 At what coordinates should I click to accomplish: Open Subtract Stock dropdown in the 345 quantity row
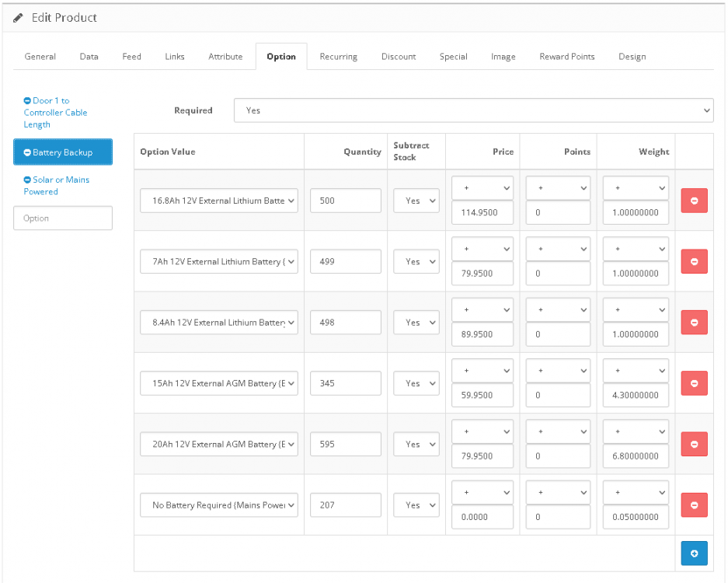416,383
